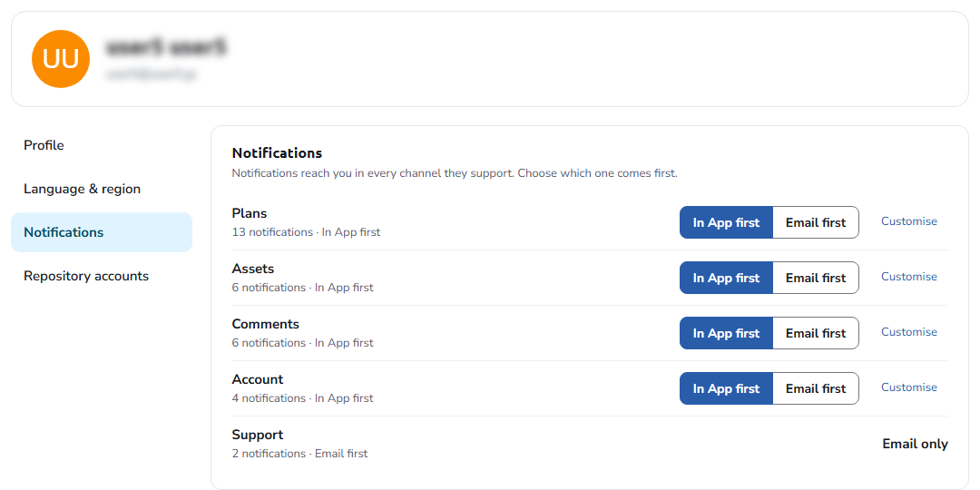Select the Notifications sidebar item
Image resolution: width=980 pixels, height=490 pixels.
pos(102,232)
